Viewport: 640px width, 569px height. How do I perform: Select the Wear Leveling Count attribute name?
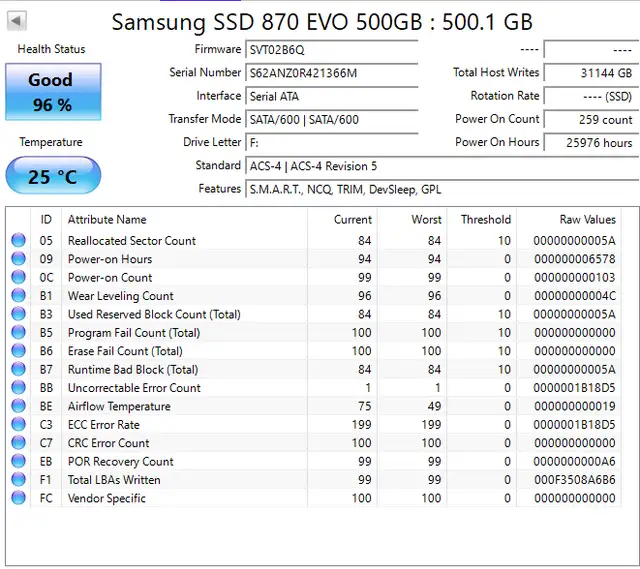pyautogui.click(x=120, y=296)
